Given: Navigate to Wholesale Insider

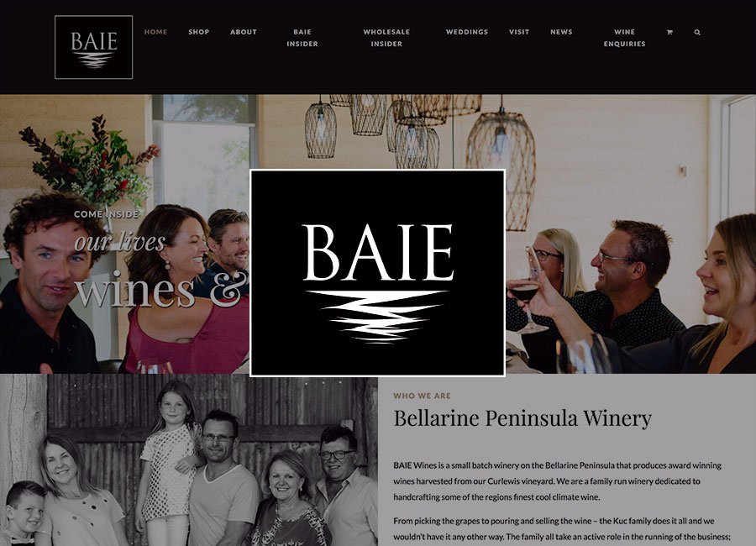Looking at the screenshot, I should [386, 38].
